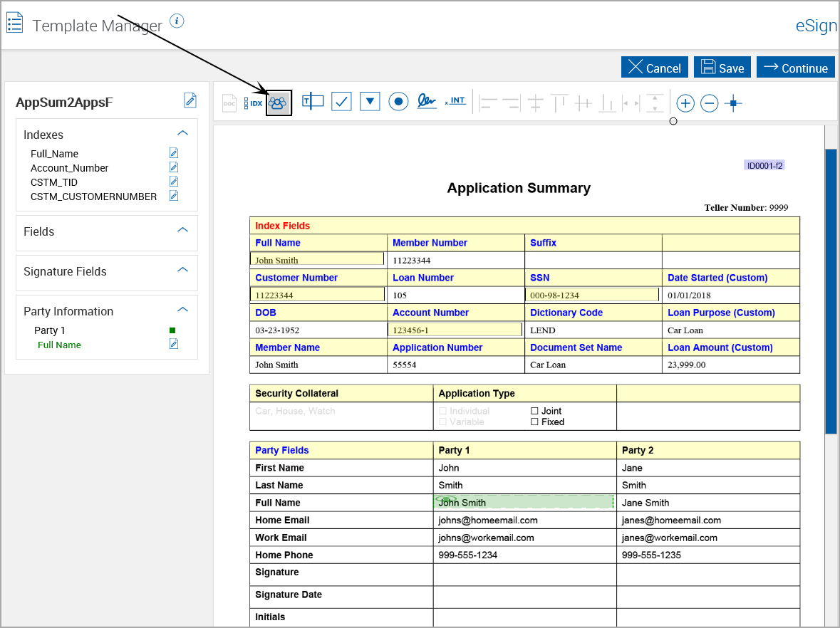
Task: Select the green Full Name party field
Action: 59,345
